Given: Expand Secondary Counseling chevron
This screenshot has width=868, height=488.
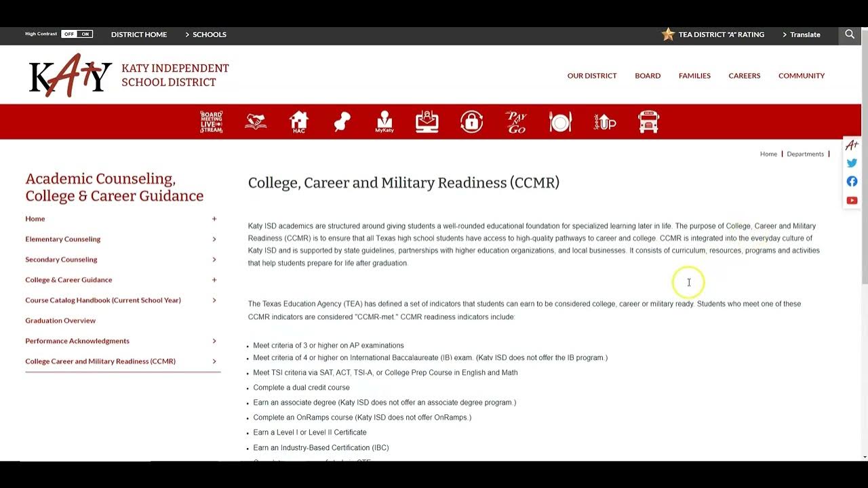Looking at the screenshot, I should 214,260.
